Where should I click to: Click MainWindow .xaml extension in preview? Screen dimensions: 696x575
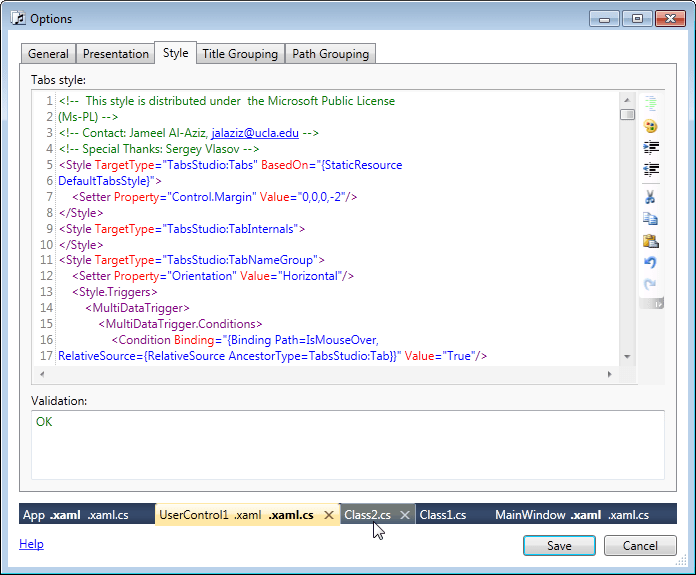[x=586, y=515]
